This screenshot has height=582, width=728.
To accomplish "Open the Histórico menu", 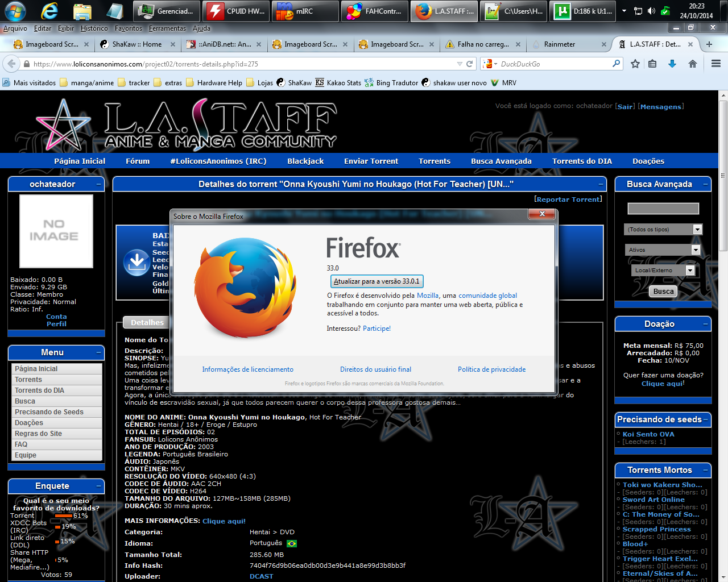I will click(94, 28).
